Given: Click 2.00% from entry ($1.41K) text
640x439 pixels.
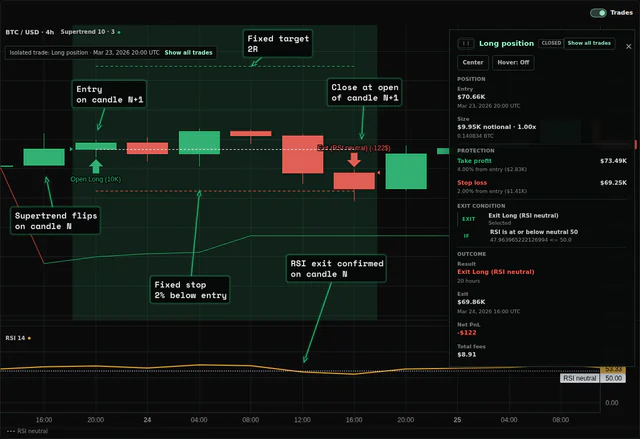Looking at the screenshot, I should [492, 191].
